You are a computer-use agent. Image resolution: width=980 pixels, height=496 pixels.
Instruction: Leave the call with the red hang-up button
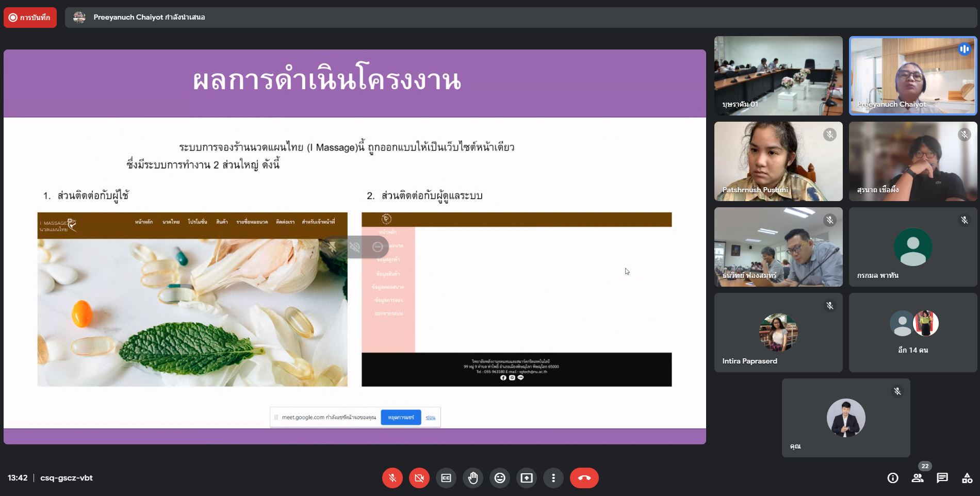coord(584,478)
